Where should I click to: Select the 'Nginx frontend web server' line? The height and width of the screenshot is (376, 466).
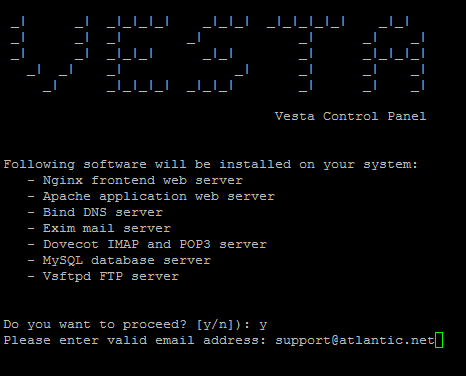135,181
